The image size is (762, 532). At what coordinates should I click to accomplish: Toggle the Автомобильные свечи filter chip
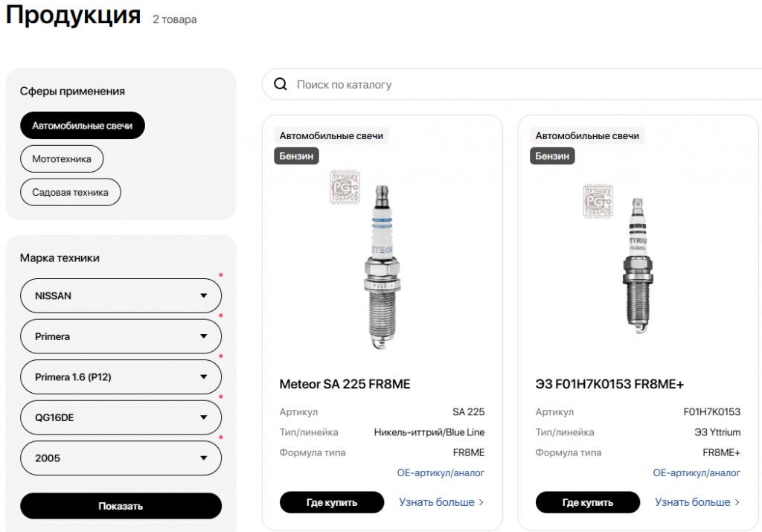82,125
